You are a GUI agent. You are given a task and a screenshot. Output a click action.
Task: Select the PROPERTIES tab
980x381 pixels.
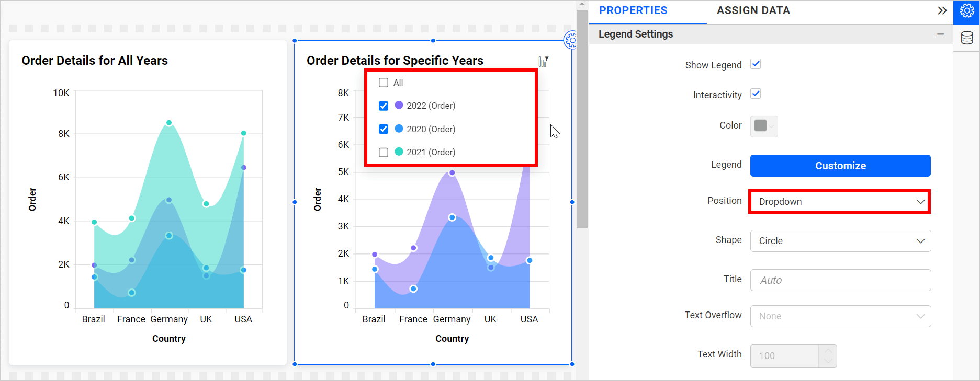(633, 11)
